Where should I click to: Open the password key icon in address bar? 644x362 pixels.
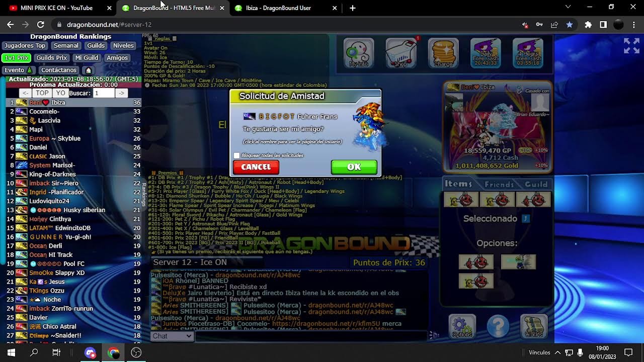coord(539,24)
